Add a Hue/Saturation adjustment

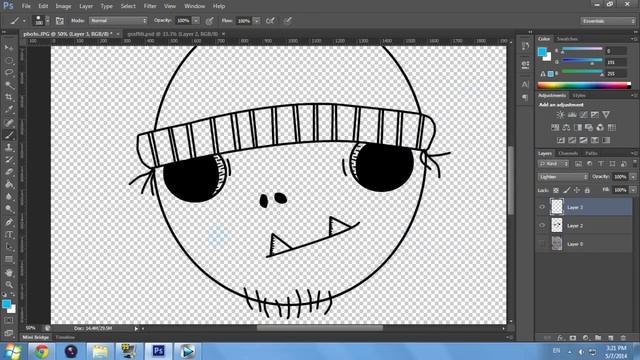pos(555,127)
